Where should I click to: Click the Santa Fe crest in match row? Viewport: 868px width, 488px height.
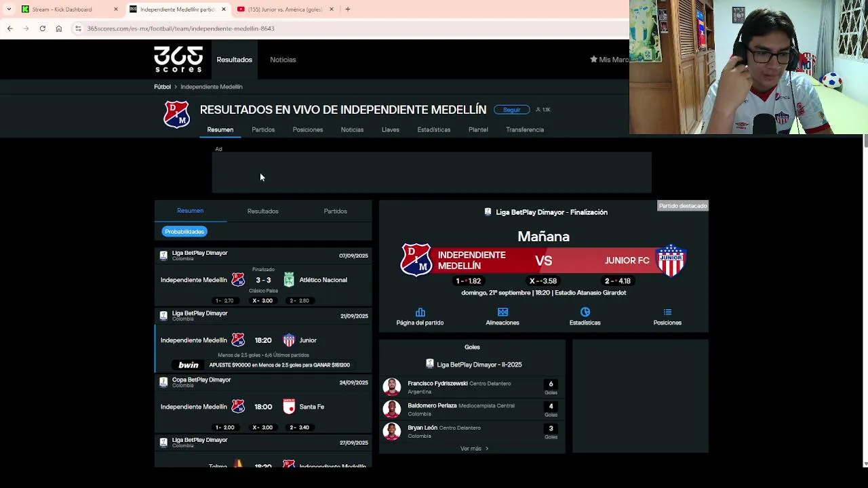[x=289, y=407]
